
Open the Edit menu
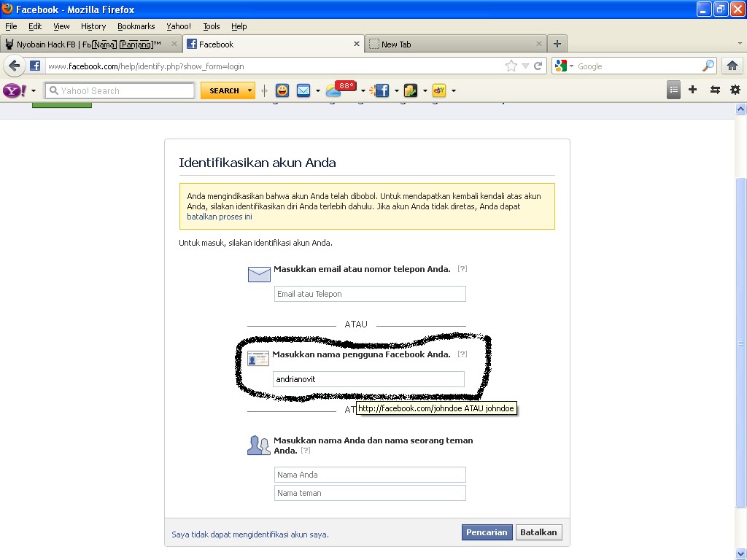[35, 26]
